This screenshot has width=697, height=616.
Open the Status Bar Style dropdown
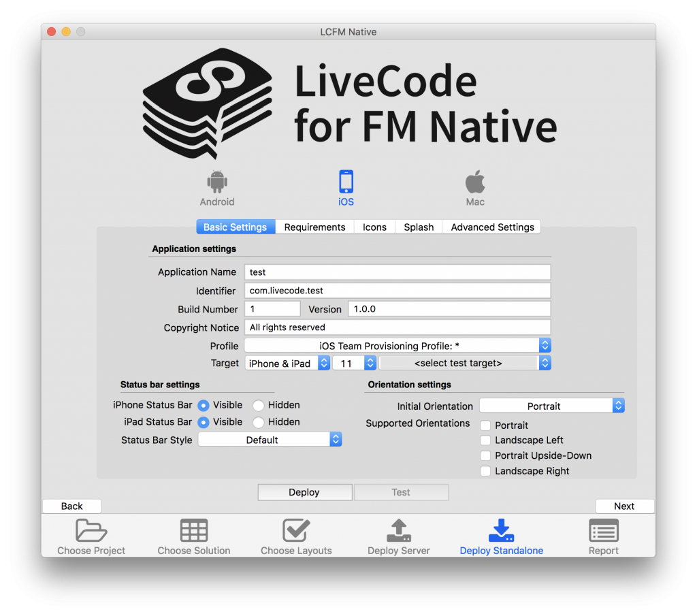pos(270,440)
